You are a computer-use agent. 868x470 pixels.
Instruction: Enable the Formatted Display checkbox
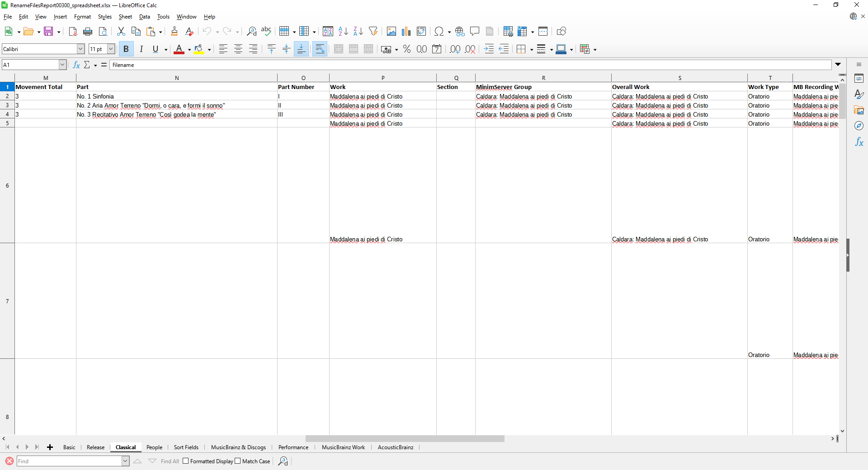click(x=186, y=461)
